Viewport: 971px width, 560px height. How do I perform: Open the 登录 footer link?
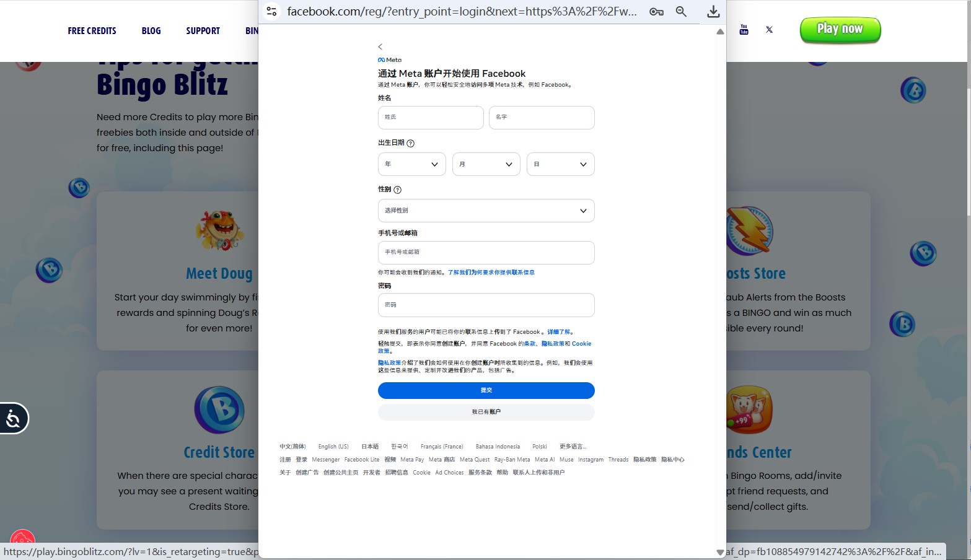click(302, 460)
